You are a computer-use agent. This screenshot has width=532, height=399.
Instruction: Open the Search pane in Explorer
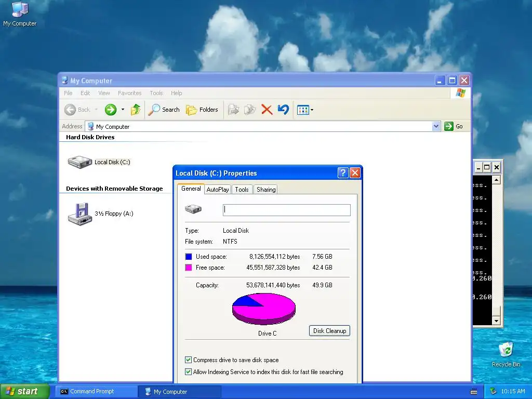(x=164, y=110)
